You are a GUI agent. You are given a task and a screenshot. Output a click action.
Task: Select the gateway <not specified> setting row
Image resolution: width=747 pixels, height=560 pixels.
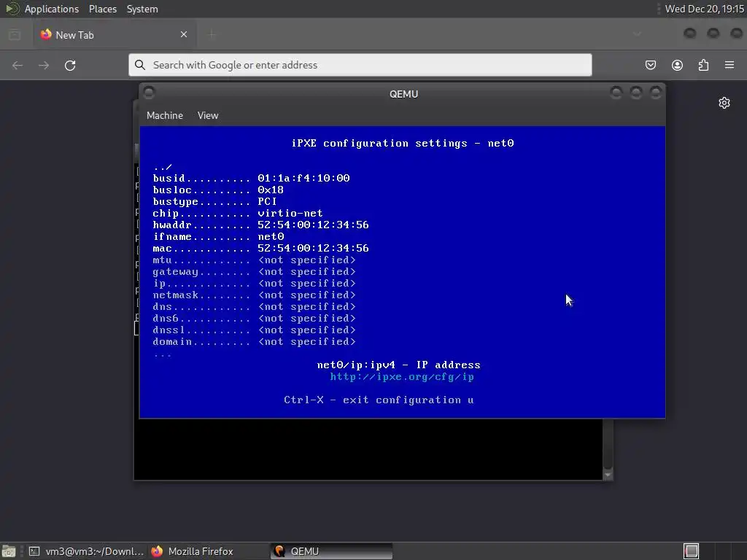(x=254, y=271)
